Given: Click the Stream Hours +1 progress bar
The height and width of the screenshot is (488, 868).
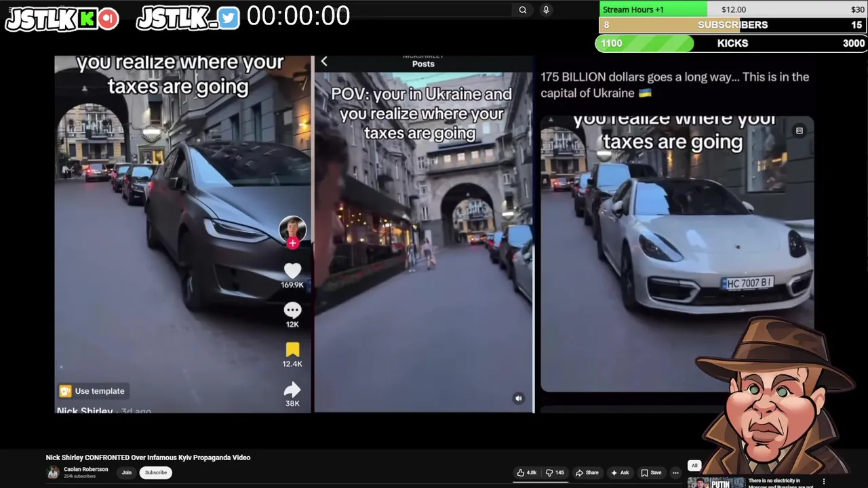Looking at the screenshot, I should pyautogui.click(x=732, y=9).
